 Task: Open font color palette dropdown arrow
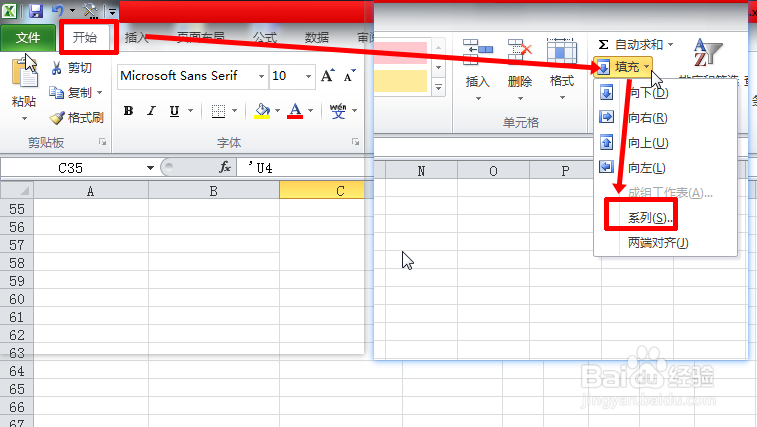tap(310, 111)
